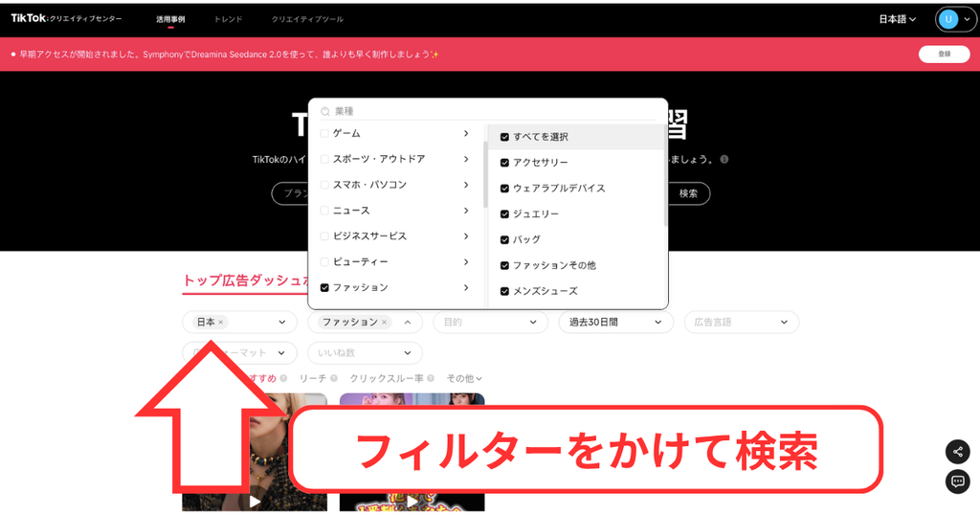This screenshot has height=515, width=980.
Task: Sort ads by リーチ
Action: click(313, 378)
